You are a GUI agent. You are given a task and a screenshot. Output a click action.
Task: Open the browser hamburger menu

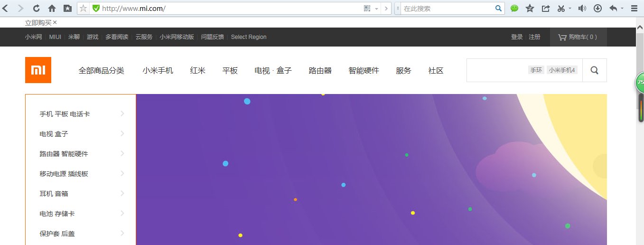click(634, 8)
